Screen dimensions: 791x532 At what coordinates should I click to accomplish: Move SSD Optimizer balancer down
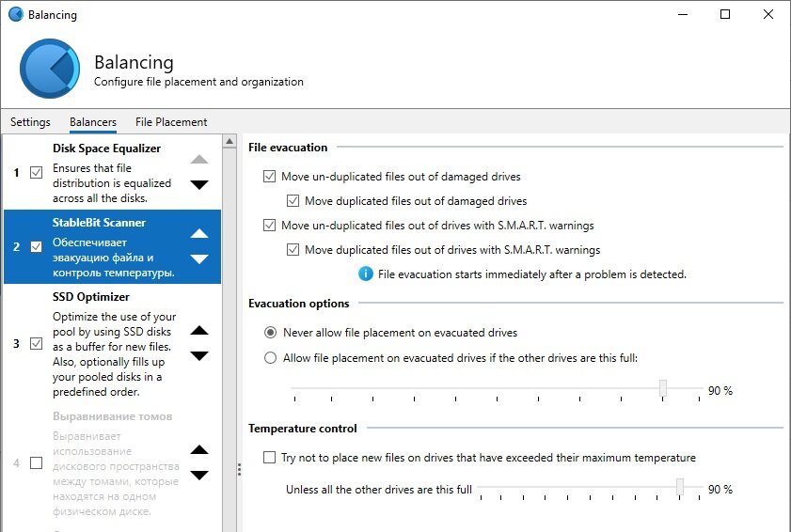point(199,355)
